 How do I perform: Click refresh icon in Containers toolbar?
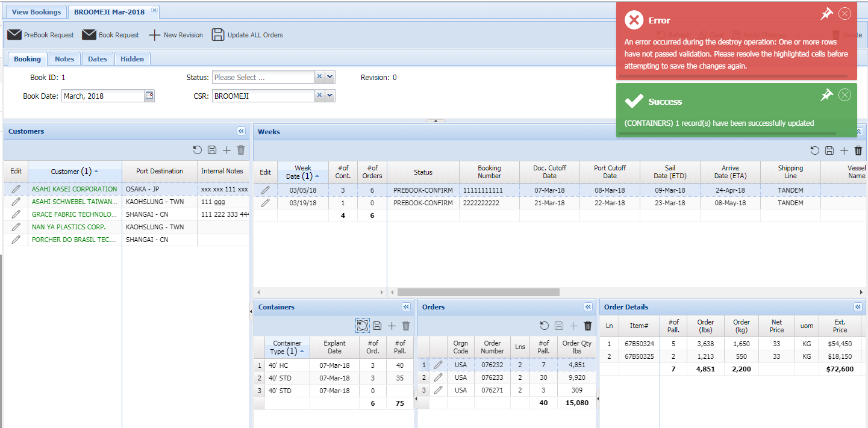362,326
